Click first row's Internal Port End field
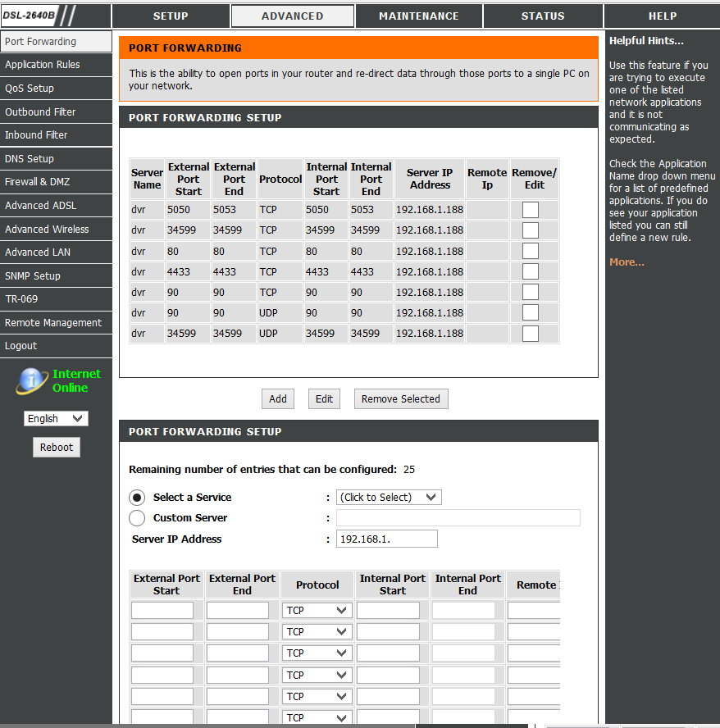The image size is (720, 728). 463,610
